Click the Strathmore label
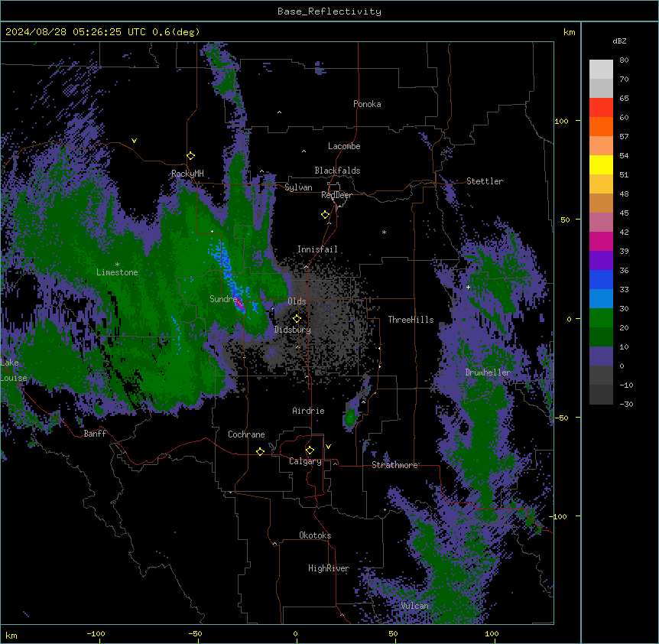This screenshot has height=644, width=659. (394, 465)
